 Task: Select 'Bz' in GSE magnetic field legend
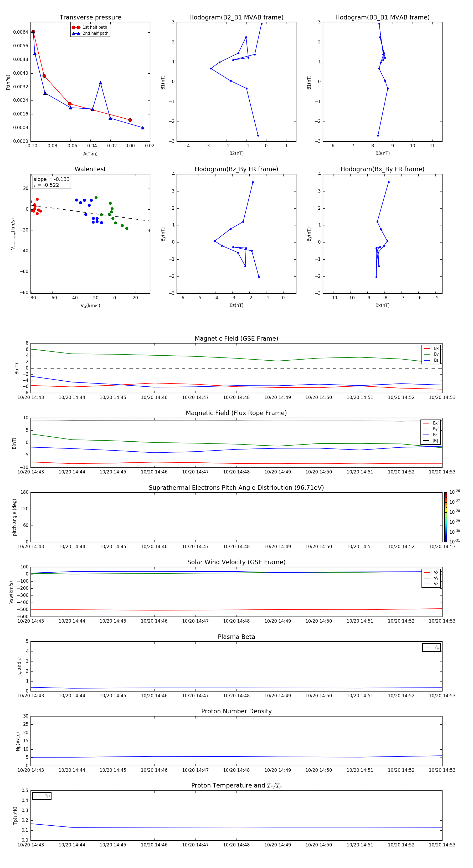(x=431, y=360)
